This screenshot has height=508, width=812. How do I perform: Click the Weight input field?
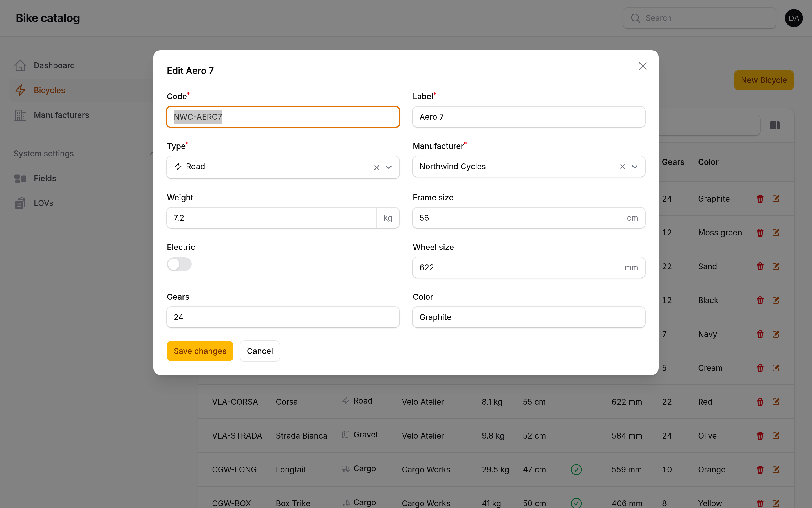pos(272,218)
